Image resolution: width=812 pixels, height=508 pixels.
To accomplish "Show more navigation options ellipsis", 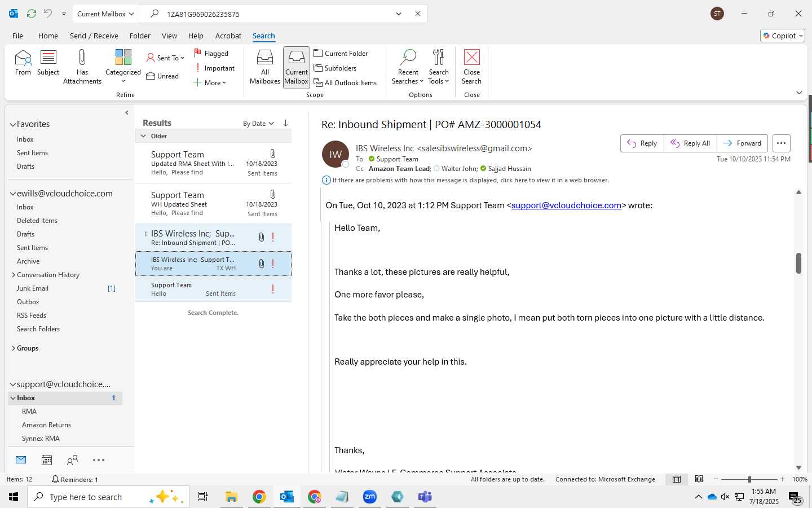I will pos(99,460).
